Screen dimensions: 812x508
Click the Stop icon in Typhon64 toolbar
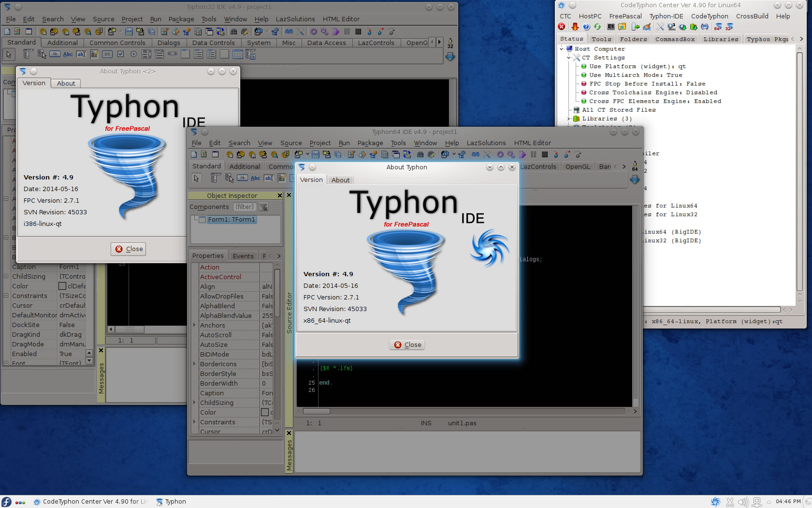click(545, 154)
